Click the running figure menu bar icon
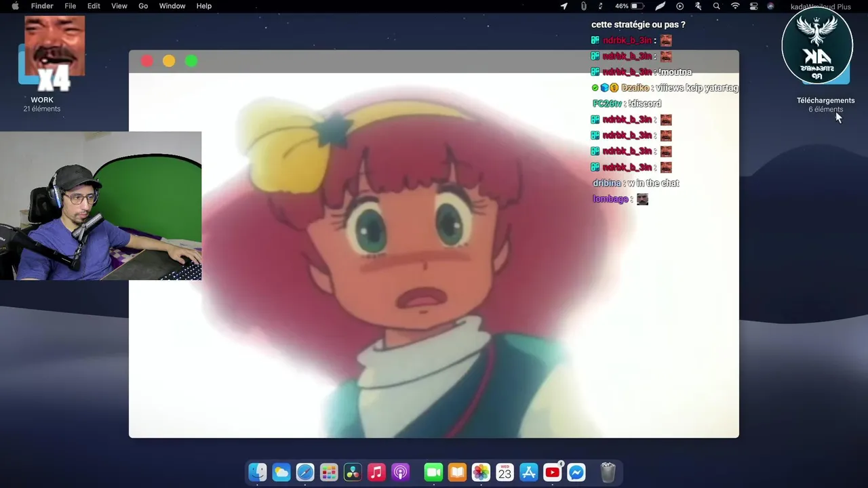 pos(698,6)
